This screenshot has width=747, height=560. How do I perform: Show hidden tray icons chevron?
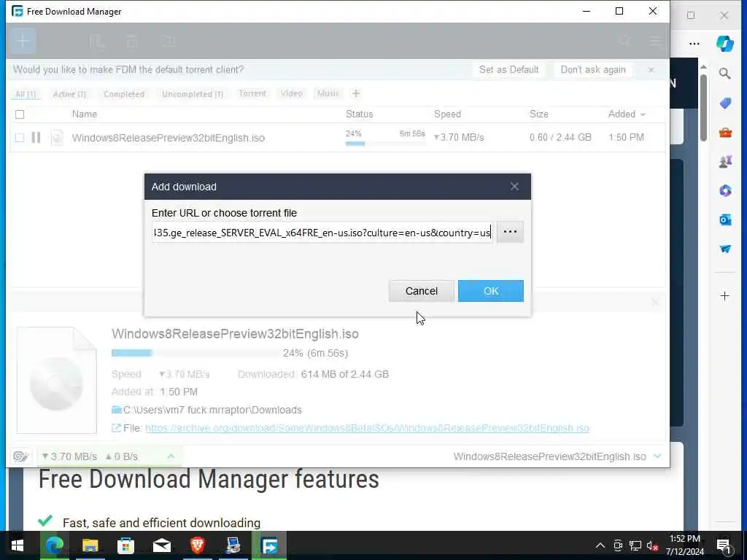click(x=600, y=545)
